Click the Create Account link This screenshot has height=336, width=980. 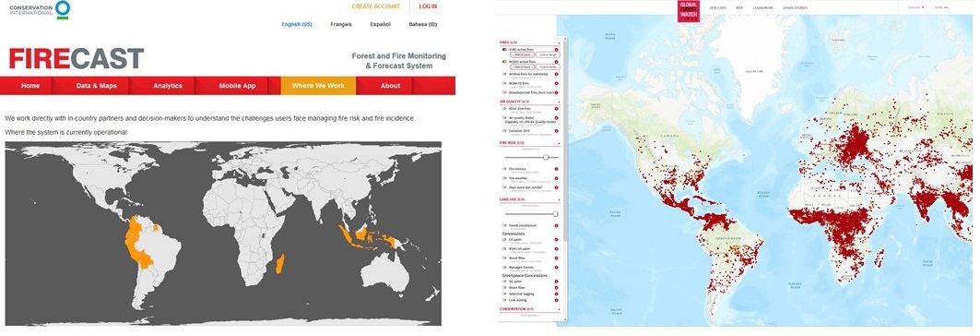tap(375, 6)
